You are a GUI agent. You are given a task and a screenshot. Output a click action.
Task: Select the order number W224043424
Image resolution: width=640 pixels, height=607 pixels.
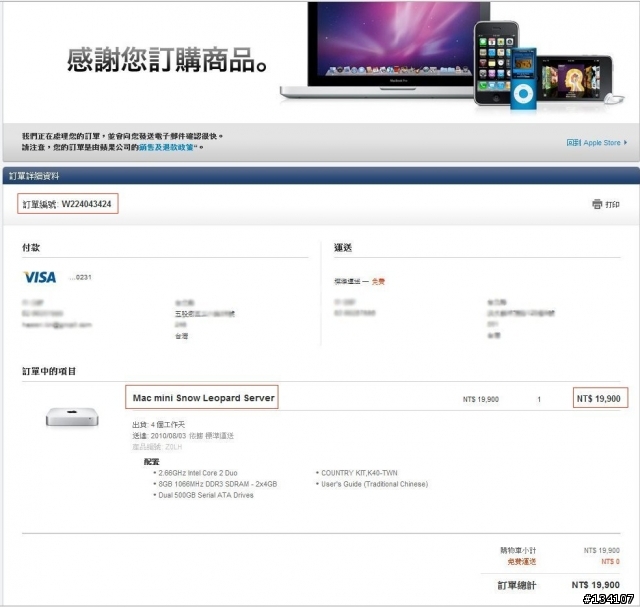(x=86, y=204)
